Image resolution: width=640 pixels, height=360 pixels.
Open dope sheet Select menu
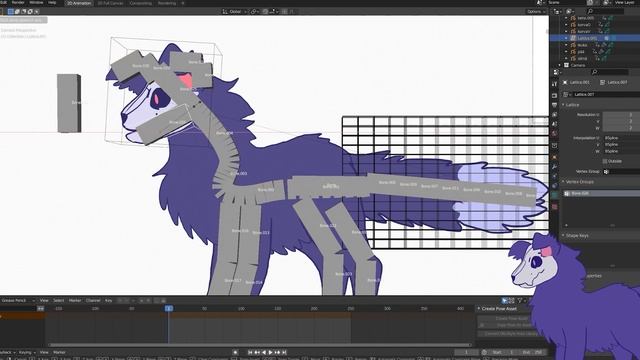point(58,300)
